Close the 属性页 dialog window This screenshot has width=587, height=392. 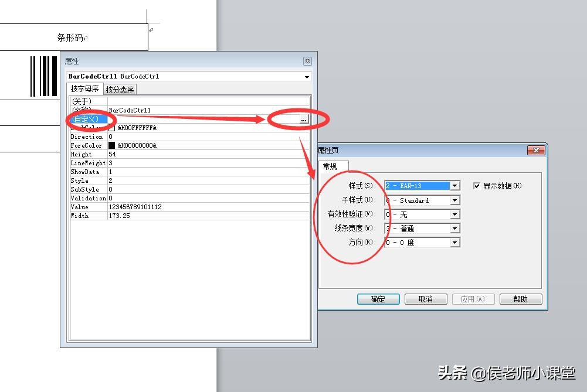536,150
